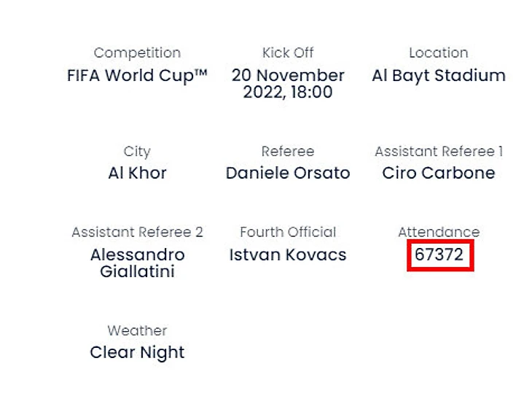Click the Assistant Referee 2 label
Image resolution: width=532 pixels, height=396 pixels.
(x=137, y=232)
